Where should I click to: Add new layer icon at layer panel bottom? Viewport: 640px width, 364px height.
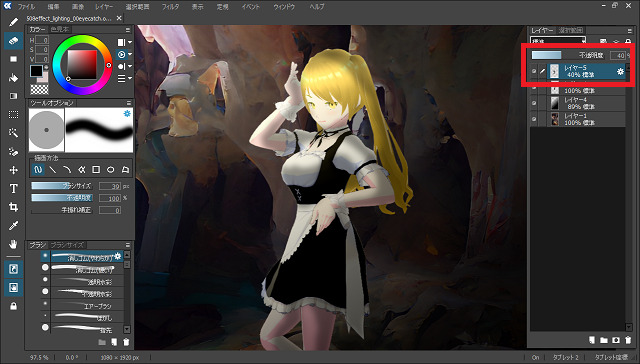pyautogui.click(x=592, y=340)
